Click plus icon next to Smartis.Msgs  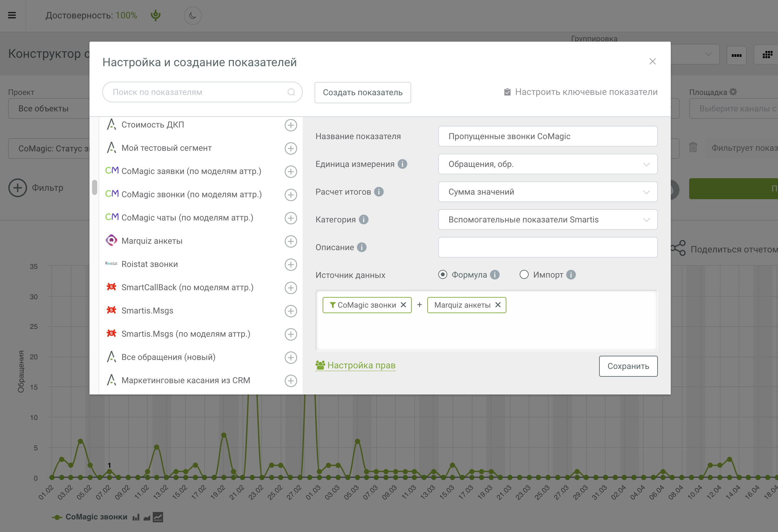click(291, 311)
